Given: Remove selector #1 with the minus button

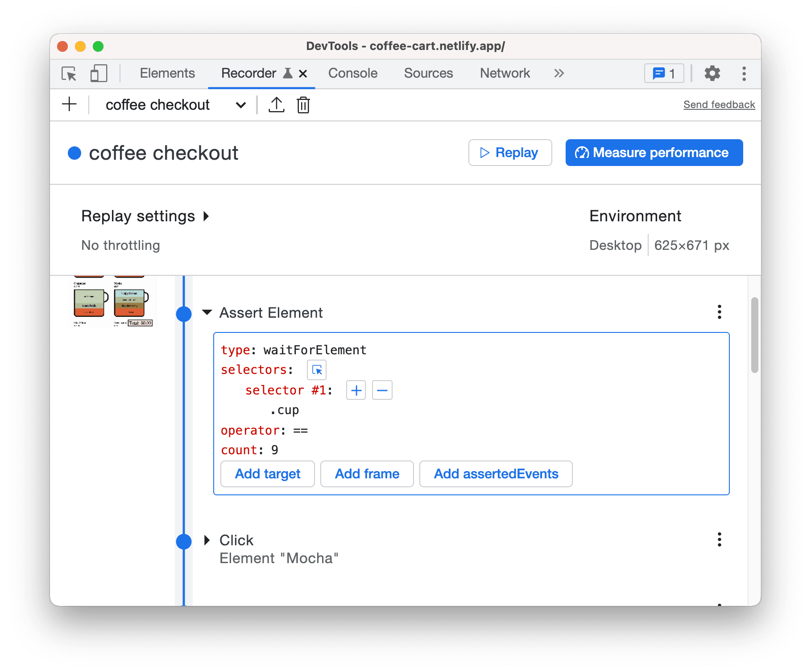Looking at the screenshot, I should 382,390.
